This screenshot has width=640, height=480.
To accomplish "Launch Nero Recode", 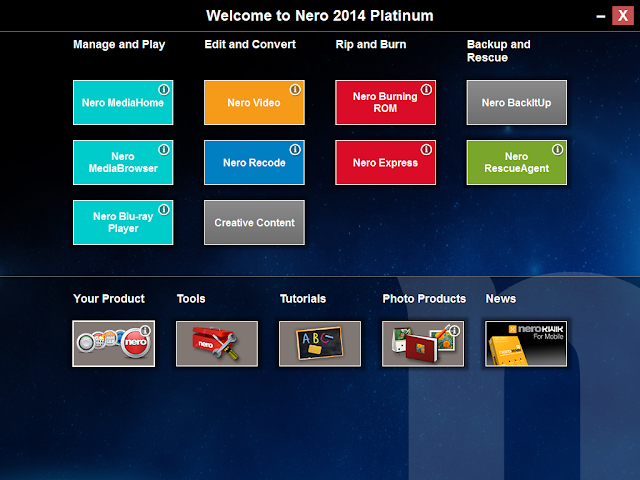I will click(x=254, y=162).
